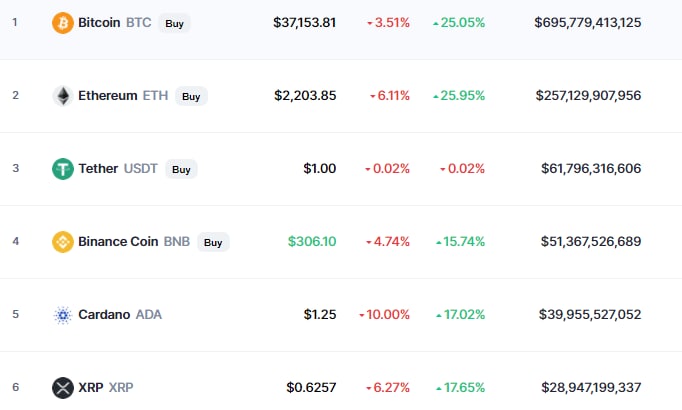
Task: Click the Tether logo icon
Action: point(63,168)
